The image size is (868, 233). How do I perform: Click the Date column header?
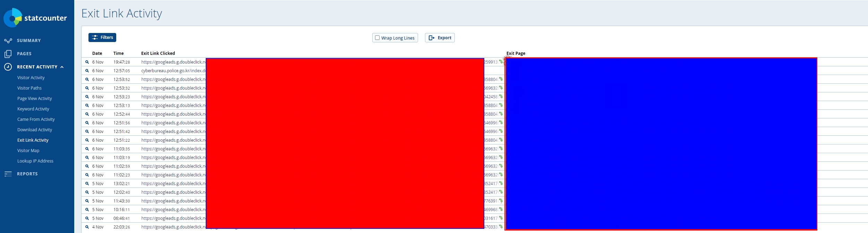click(97, 53)
